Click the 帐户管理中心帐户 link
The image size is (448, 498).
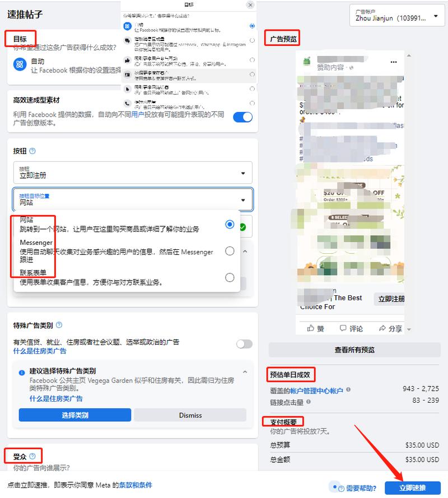(316, 390)
